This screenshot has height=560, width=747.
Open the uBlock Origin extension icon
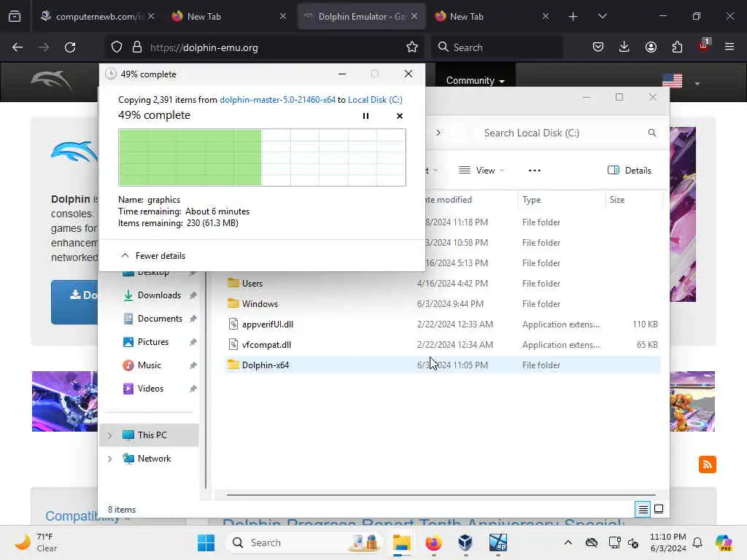(704, 46)
